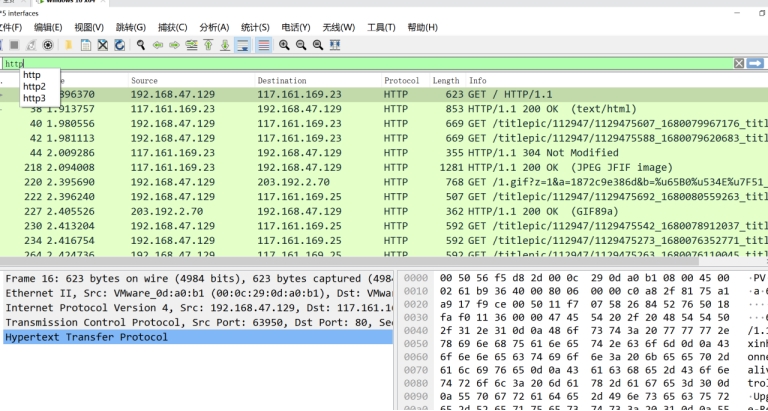Click go to first packet icon
Screen dimensions: 768x411
(x=208, y=45)
